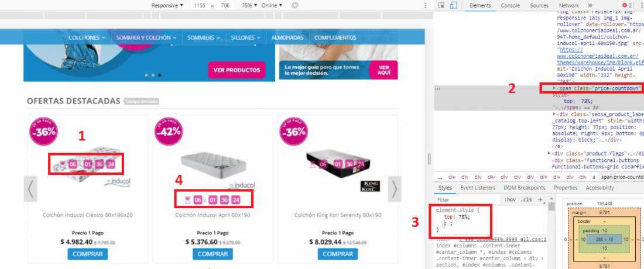The width and height of the screenshot is (644, 269).
Task: Open the 75% zoom dropdown
Action: pos(249,5)
